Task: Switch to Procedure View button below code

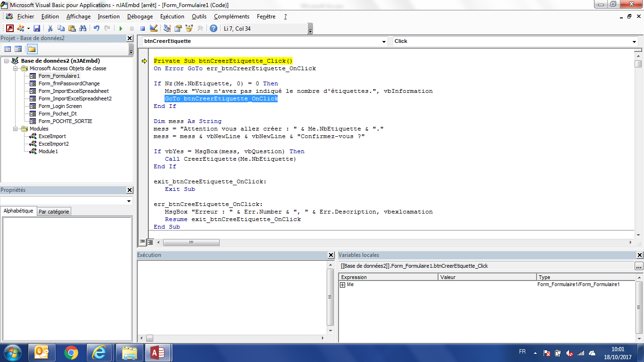Action: (x=143, y=242)
